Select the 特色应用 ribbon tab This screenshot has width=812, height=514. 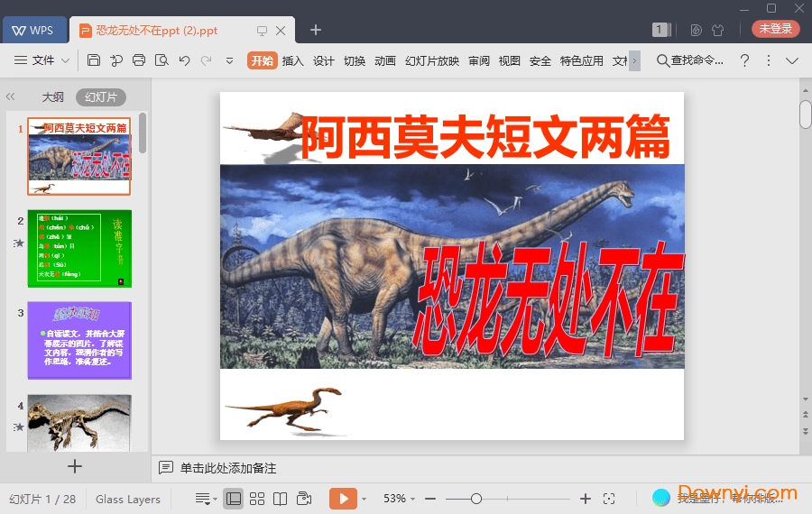[x=582, y=60]
